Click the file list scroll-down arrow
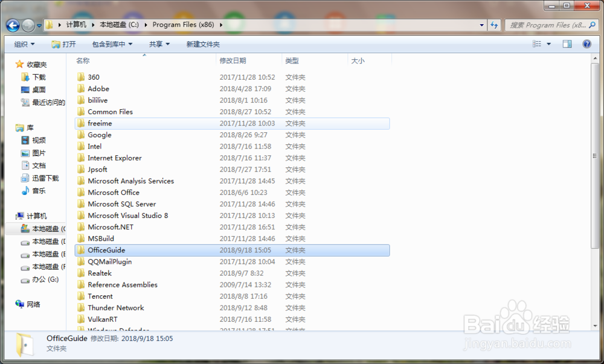The width and height of the screenshot is (604, 364). [x=595, y=326]
